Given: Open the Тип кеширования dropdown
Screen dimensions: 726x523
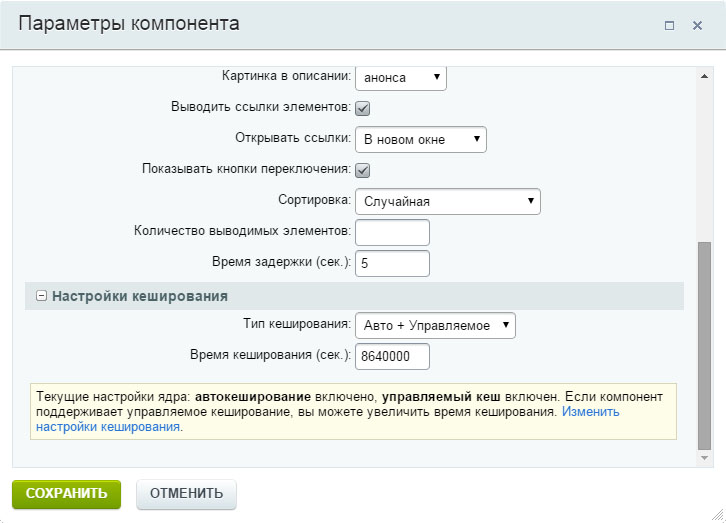Looking at the screenshot, I should click(435, 325).
